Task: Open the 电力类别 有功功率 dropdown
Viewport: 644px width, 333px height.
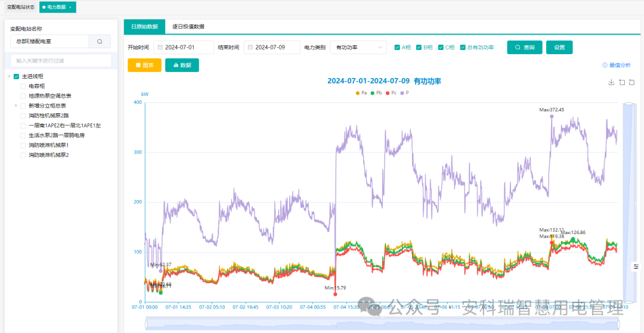Action: (x=358, y=48)
